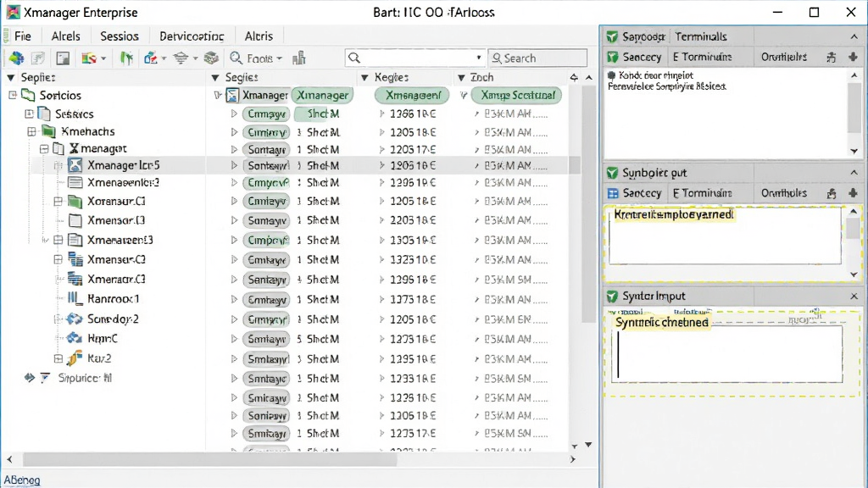Collapse the Xmenagat tree node
The width and height of the screenshot is (868, 488).
tap(44, 149)
